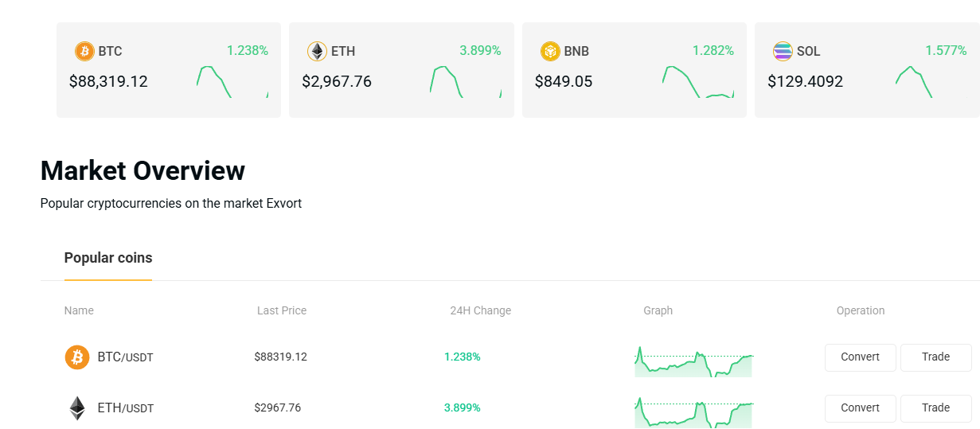Image resolution: width=980 pixels, height=429 pixels.
Task: Click the 24H Change column header
Action: click(x=480, y=310)
